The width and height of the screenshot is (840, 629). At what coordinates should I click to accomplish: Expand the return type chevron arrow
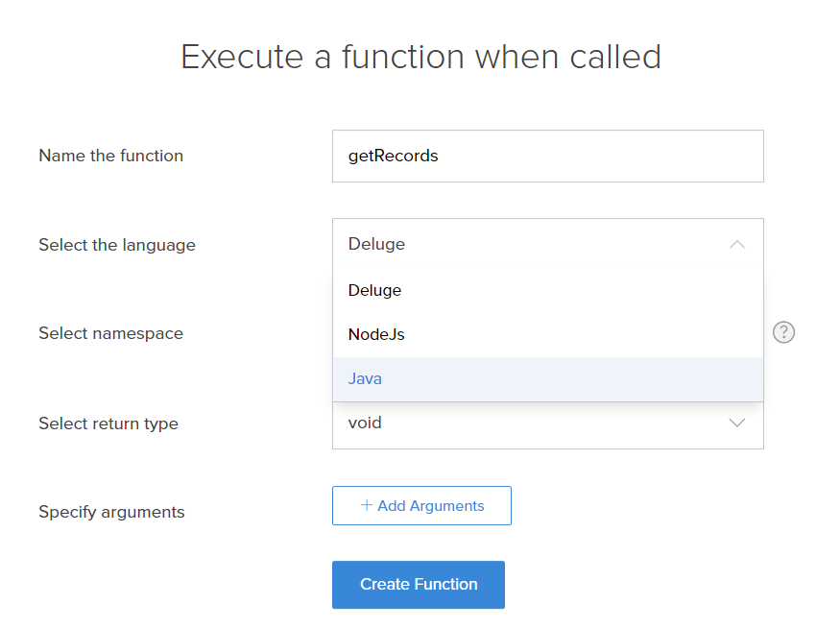[737, 423]
